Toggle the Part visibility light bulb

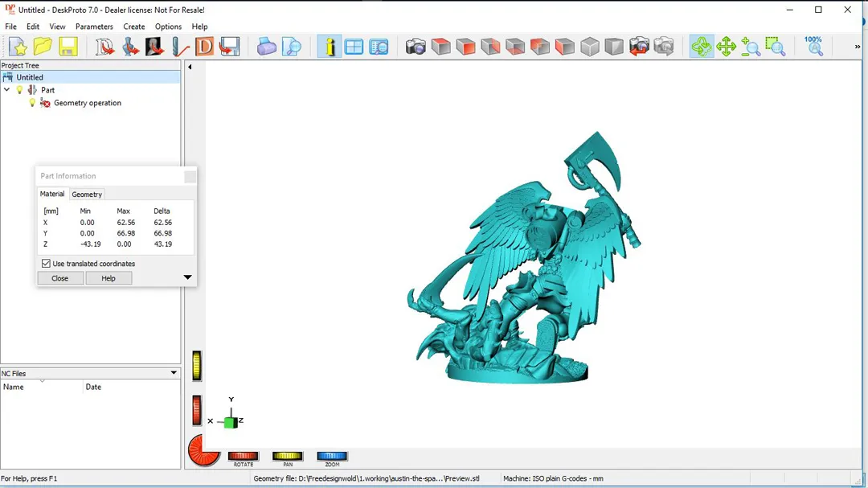point(20,90)
